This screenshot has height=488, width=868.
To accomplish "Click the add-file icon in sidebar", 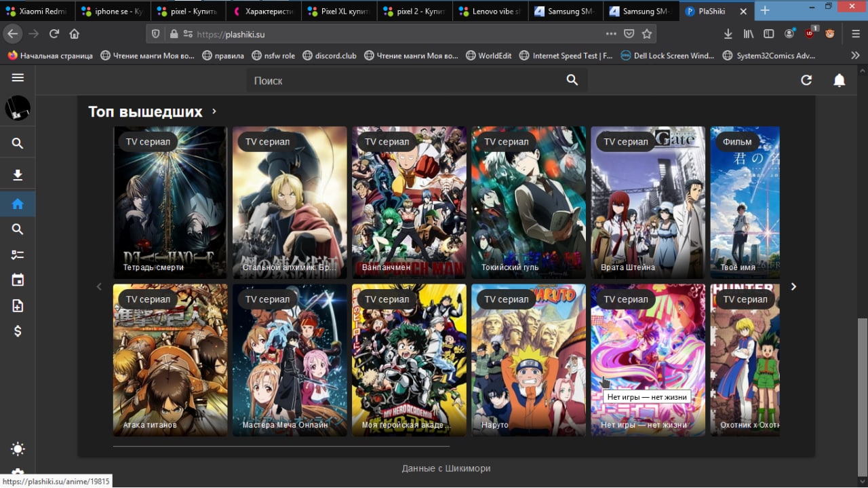I will (18, 305).
